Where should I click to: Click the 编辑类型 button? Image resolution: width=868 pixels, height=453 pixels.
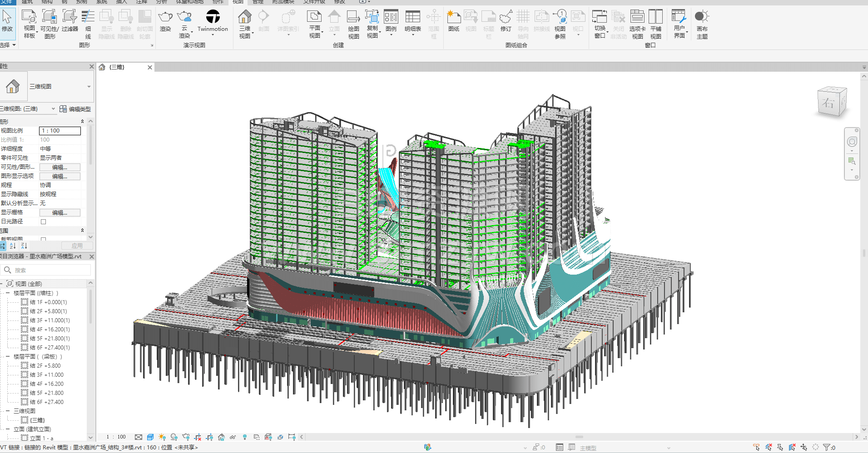75,109
